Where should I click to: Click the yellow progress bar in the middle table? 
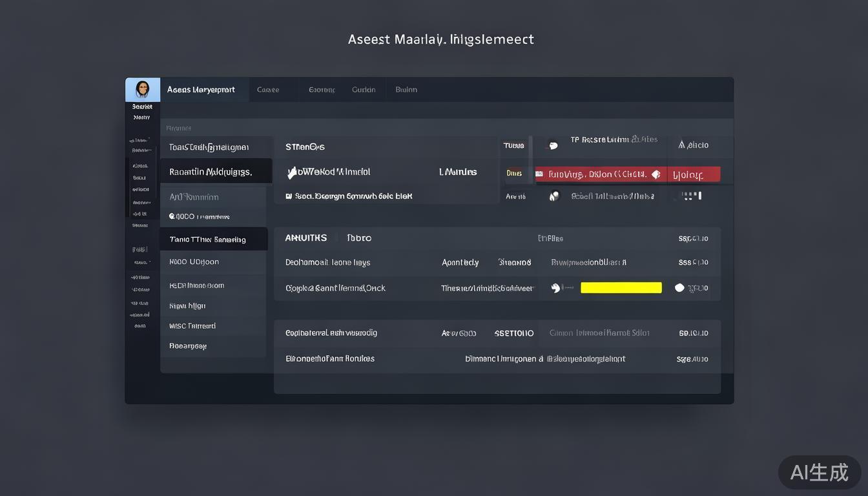click(x=621, y=287)
